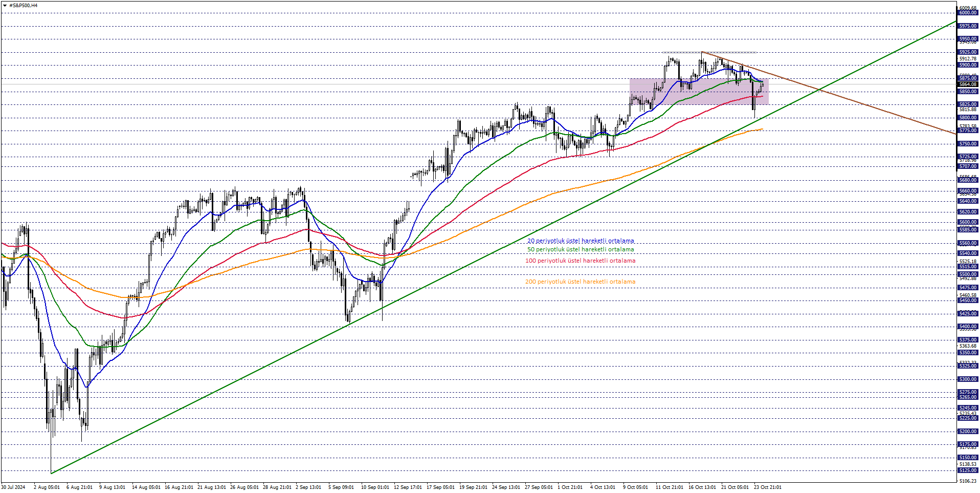
Task: Click the 5975.00 price level label
Action: click(968, 26)
